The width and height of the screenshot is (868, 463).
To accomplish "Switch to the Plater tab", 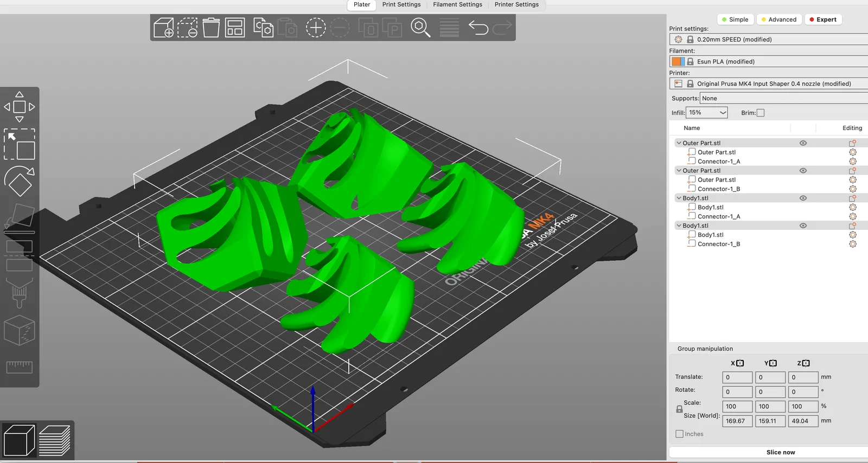I will pyautogui.click(x=362, y=5).
